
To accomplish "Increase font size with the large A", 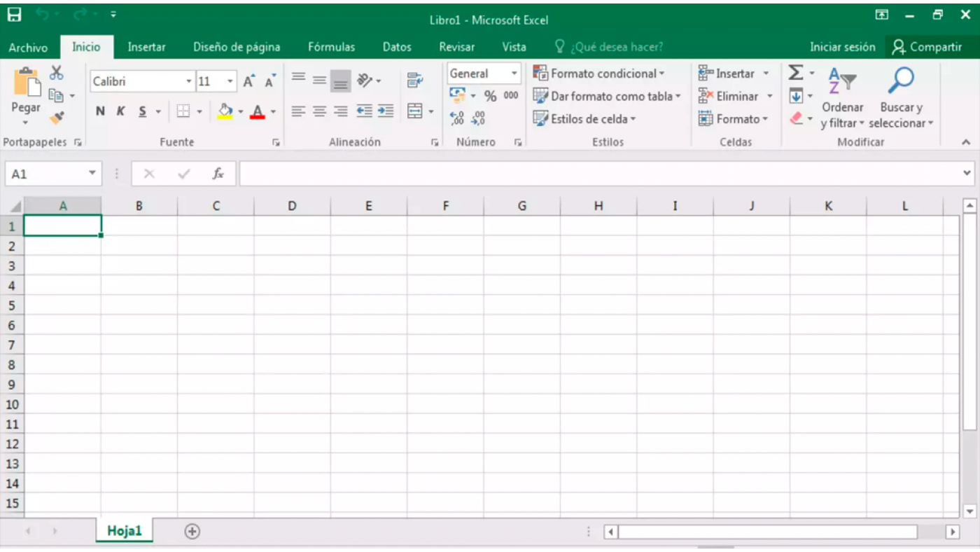I will point(248,82).
